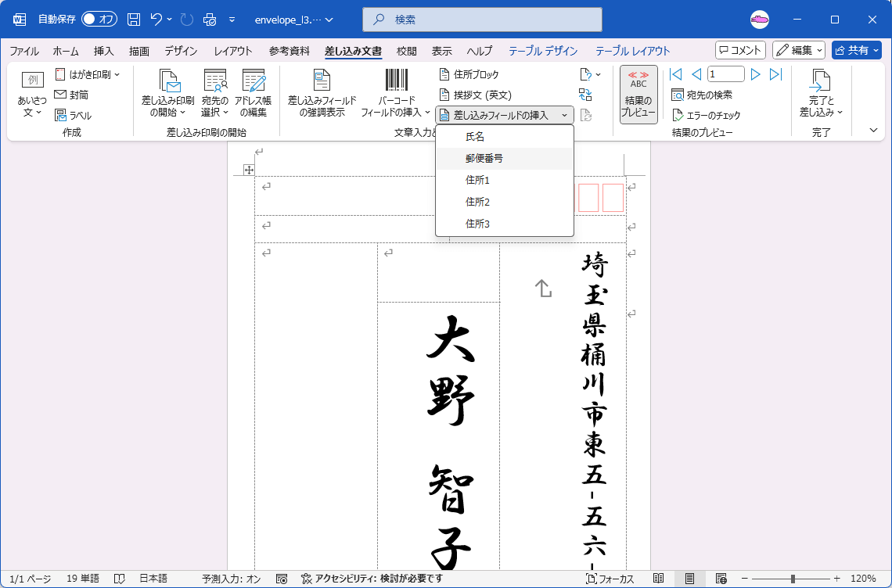Image resolution: width=892 pixels, height=588 pixels.
Task: Expand the はがき印刷 dropdown
Action: [117, 74]
